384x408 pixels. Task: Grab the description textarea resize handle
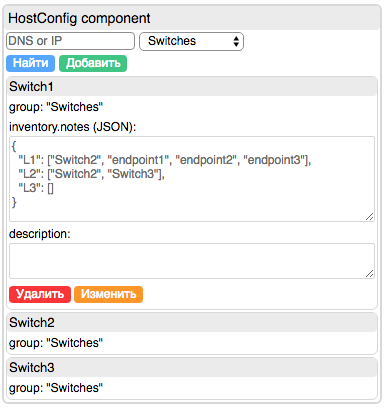pyautogui.click(x=369, y=274)
